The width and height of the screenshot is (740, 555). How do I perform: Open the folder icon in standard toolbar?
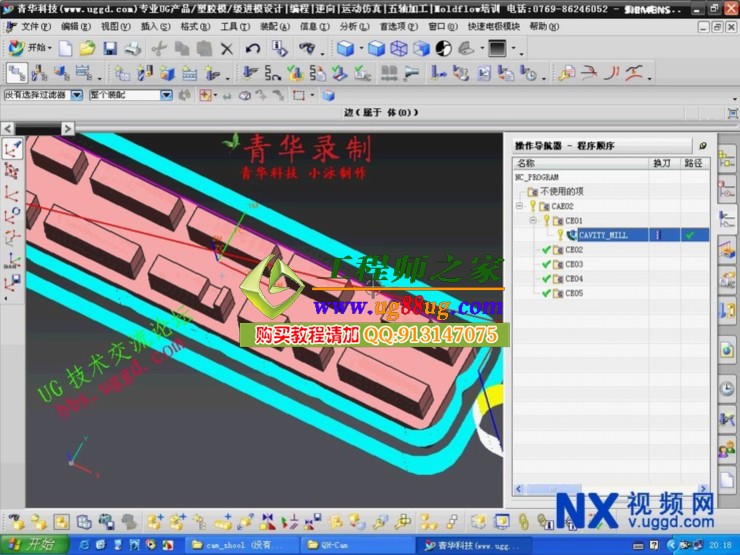(87, 48)
